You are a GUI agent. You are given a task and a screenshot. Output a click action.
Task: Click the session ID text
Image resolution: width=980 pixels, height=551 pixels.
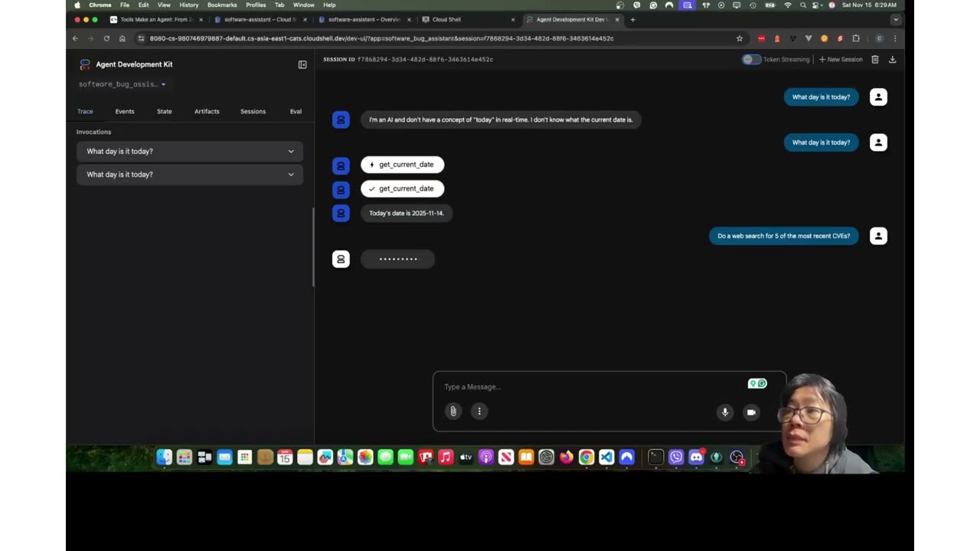pyautogui.click(x=425, y=59)
